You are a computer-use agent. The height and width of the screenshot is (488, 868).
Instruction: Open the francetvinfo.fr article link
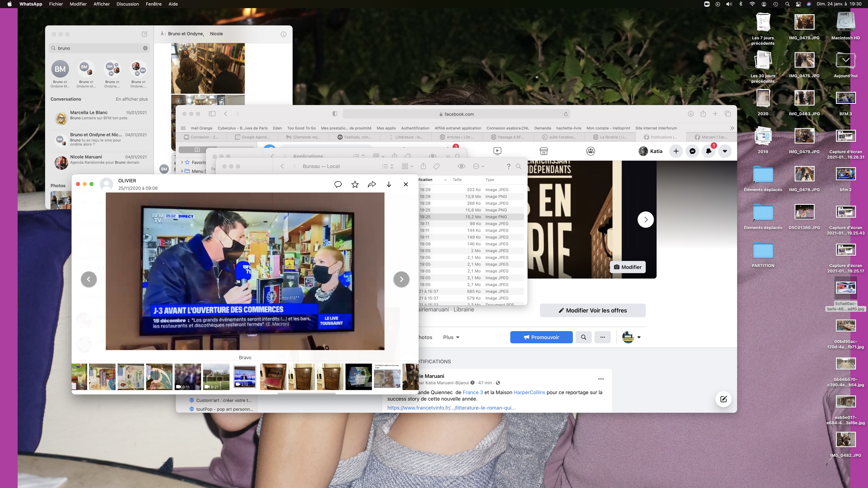coord(451,408)
